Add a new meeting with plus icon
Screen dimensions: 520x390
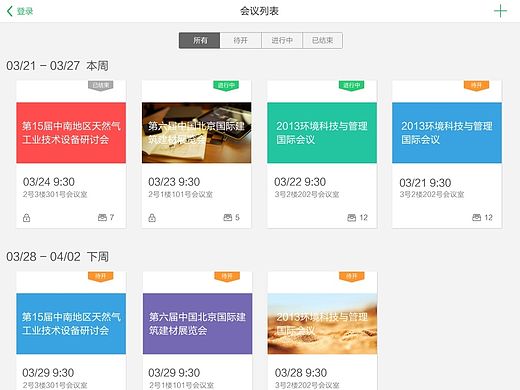point(500,11)
